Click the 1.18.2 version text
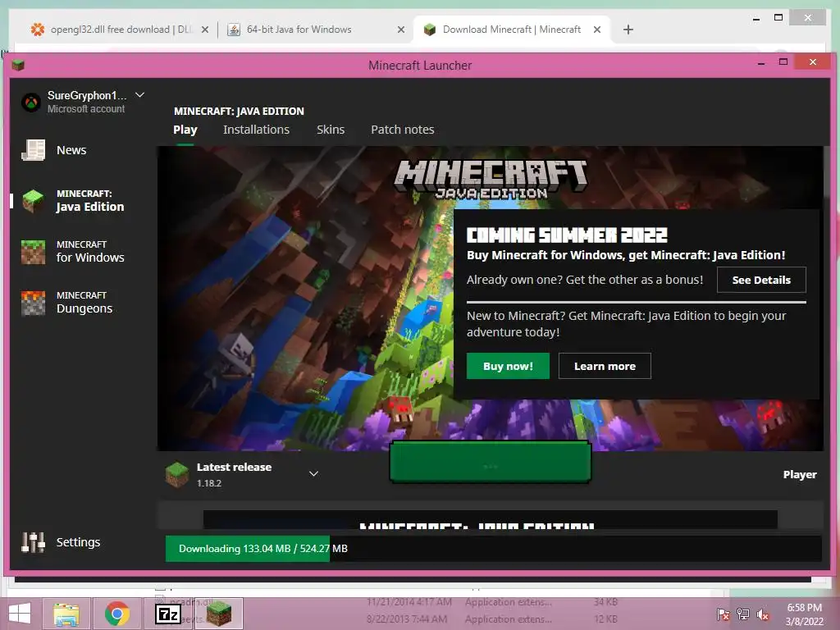This screenshot has height=630, width=840. (x=209, y=483)
